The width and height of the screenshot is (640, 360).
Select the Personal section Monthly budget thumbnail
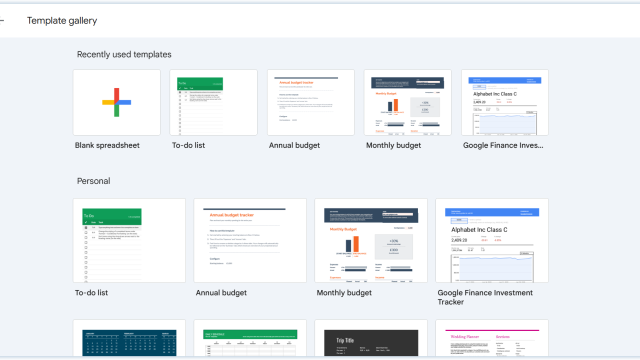371,240
